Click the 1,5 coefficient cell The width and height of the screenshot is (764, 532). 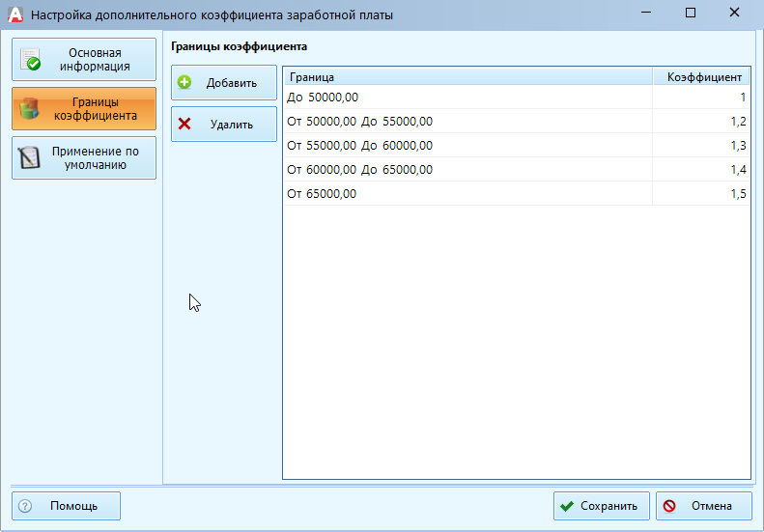702,194
